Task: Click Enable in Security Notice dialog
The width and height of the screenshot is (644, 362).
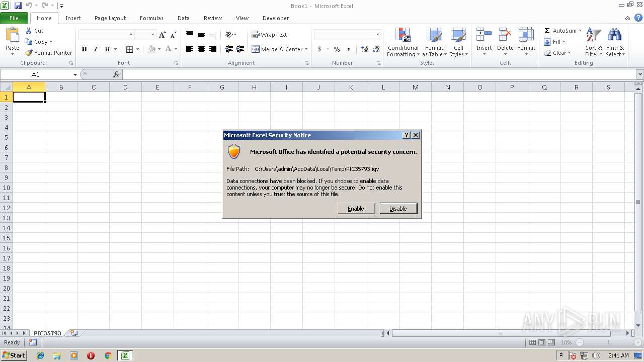Action: pos(356,209)
